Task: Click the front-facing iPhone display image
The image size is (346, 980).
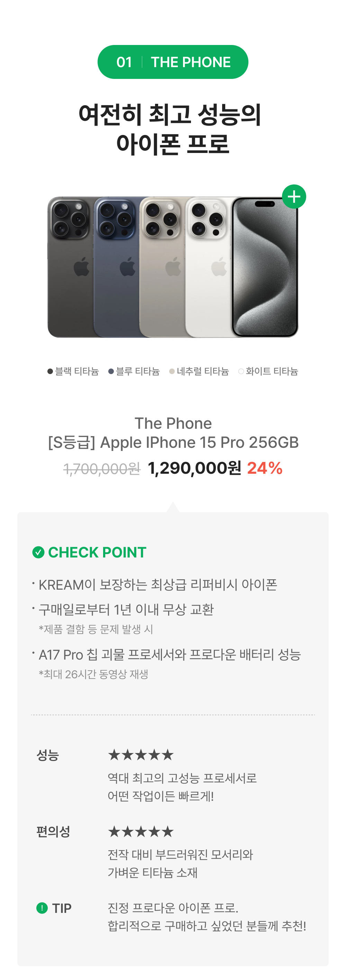Action: [x=265, y=267]
